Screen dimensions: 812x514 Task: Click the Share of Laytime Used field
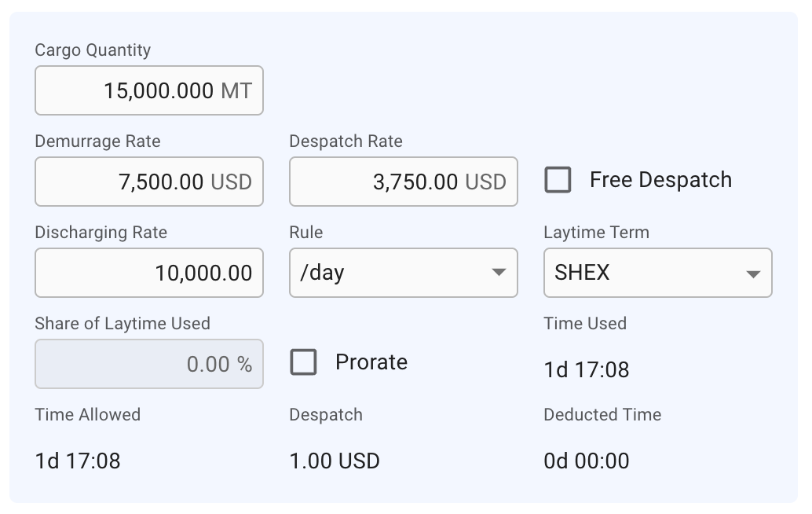pyautogui.click(x=149, y=364)
